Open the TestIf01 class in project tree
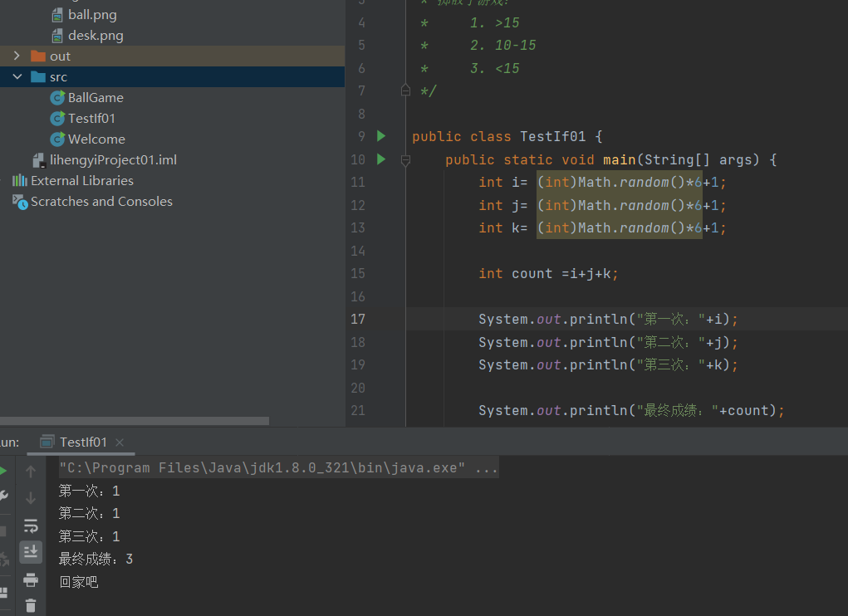Image resolution: width=848 pixels, height=616 pixels. point(91,119)
